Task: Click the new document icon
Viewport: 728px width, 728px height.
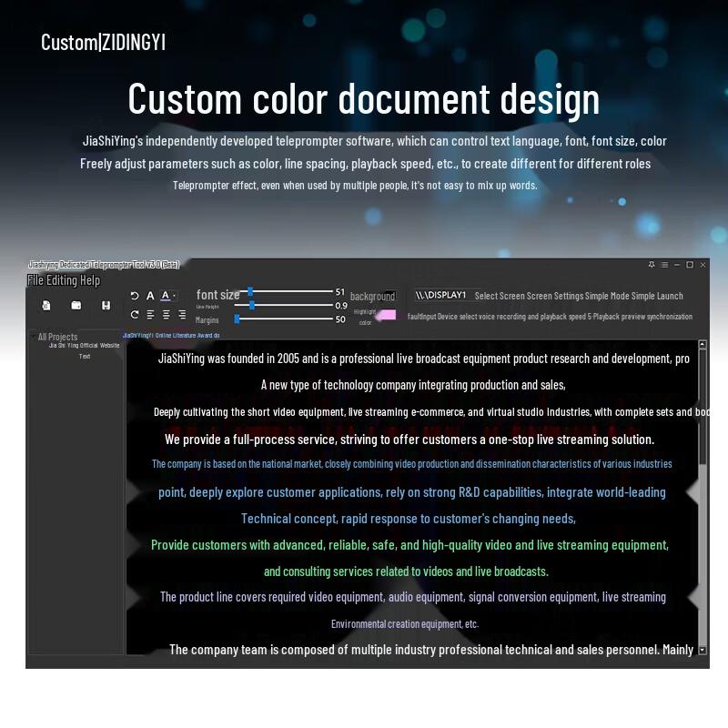Action: [x=46, y=305]
